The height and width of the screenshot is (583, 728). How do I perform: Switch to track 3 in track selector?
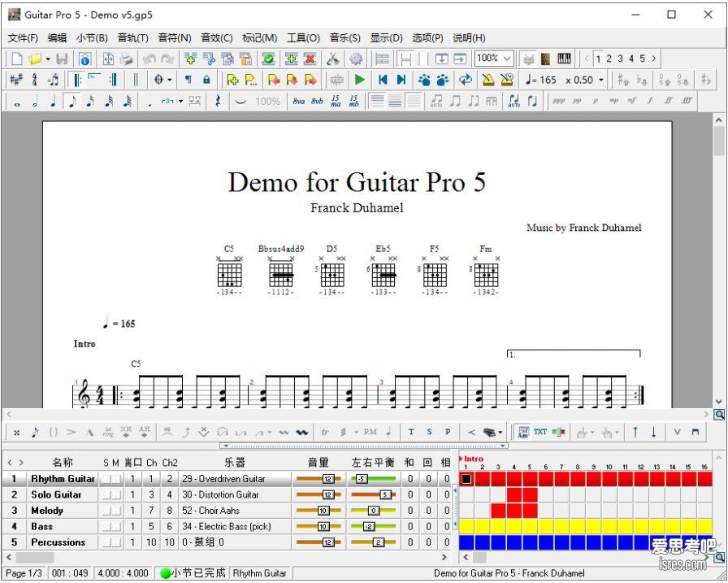coord(620,59)
